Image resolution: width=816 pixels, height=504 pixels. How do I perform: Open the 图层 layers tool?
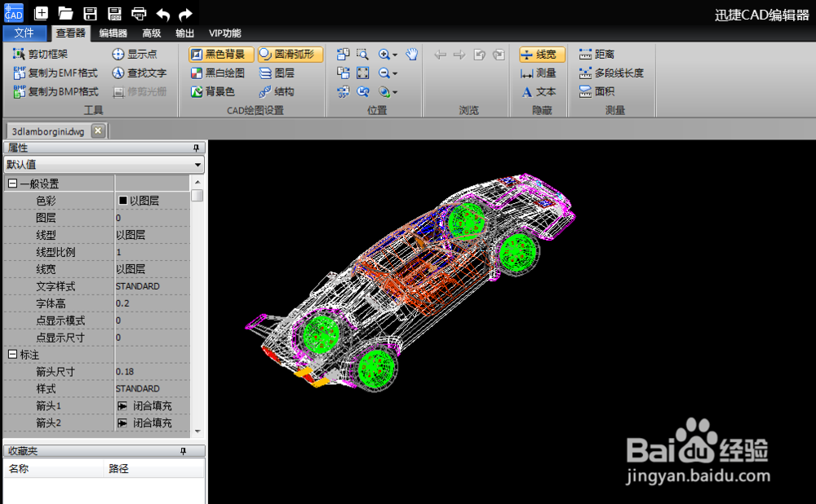(x=286, y=72)
